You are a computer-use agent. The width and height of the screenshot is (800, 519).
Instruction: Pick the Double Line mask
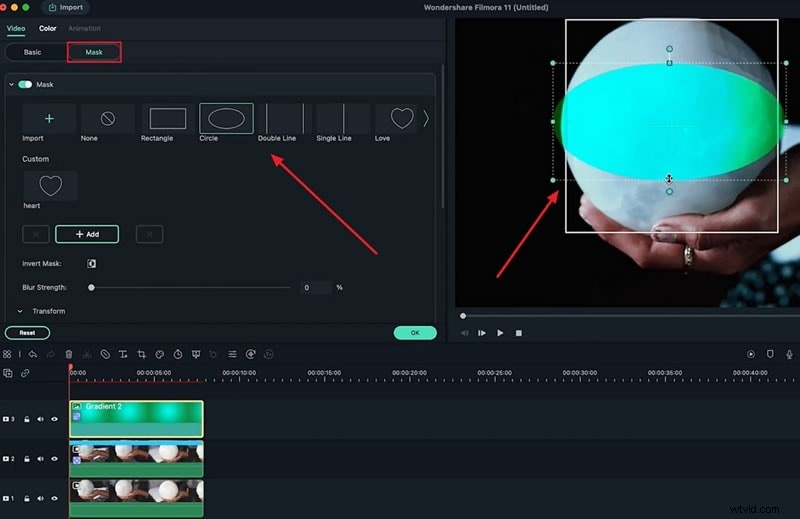(x=285, y=119)
